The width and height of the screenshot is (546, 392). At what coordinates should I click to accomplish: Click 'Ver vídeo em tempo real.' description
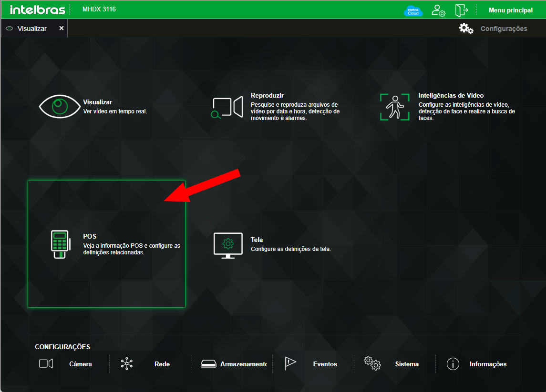coord(115,111)
